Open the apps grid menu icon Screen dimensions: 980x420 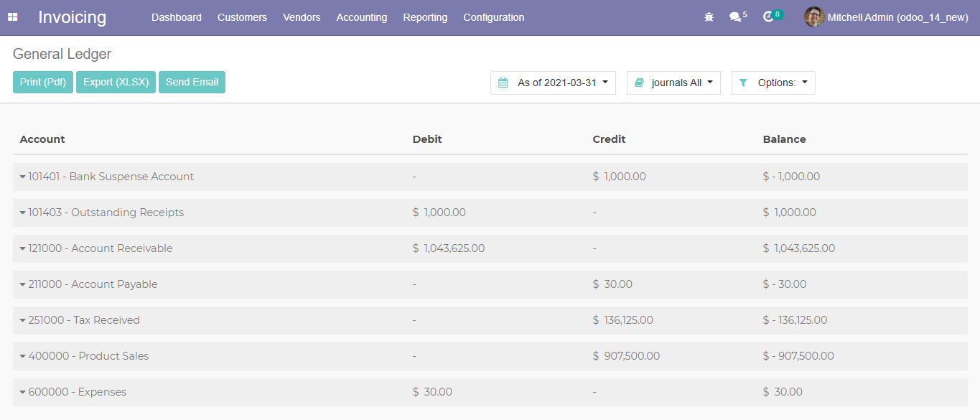(x=13, y=17)
